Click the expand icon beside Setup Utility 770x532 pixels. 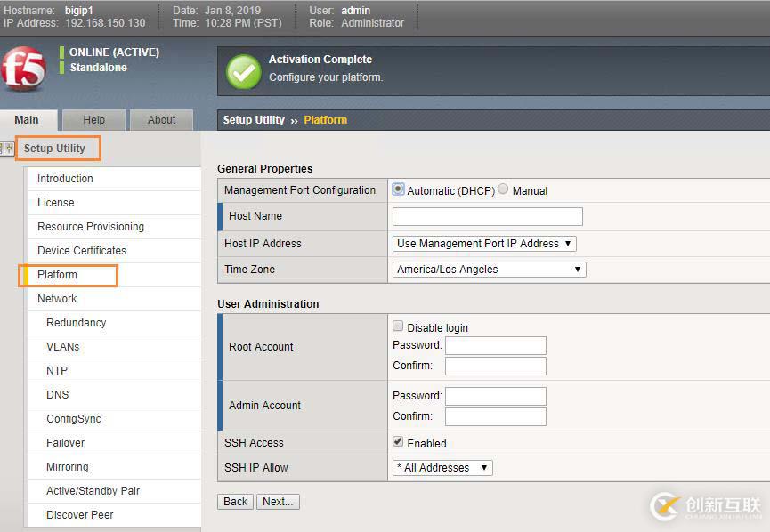click(9, 149)
